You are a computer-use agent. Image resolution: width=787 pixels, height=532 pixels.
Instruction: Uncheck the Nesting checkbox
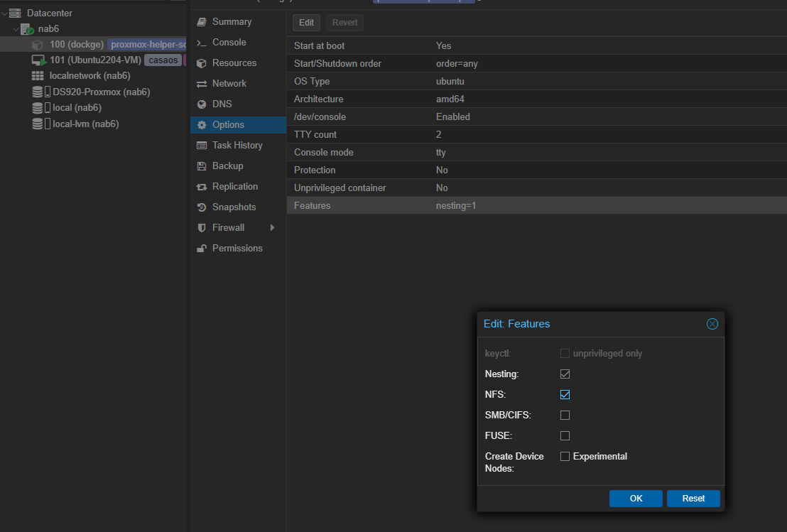click(x=565, y=374)
